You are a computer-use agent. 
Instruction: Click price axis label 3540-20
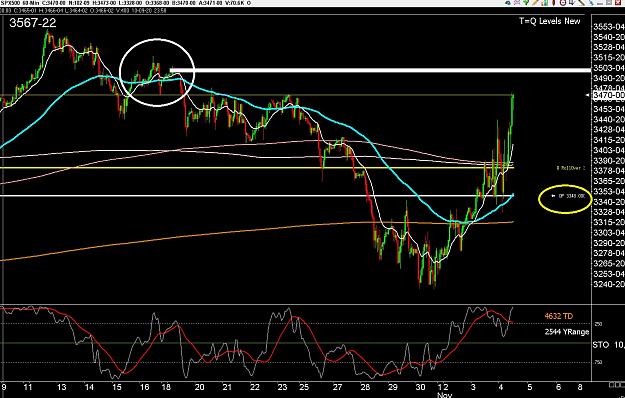pos(609,37)
